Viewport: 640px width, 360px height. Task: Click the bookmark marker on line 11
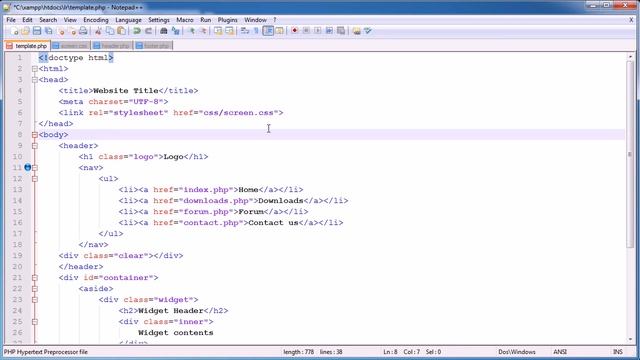coord(28,167)
